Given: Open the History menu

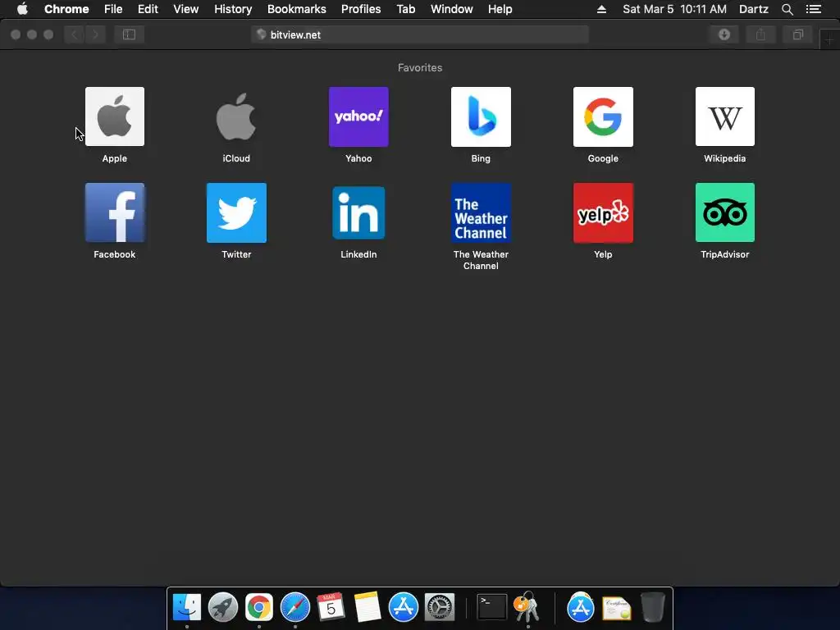Looking at the screenshot, I should coord(233,9).
